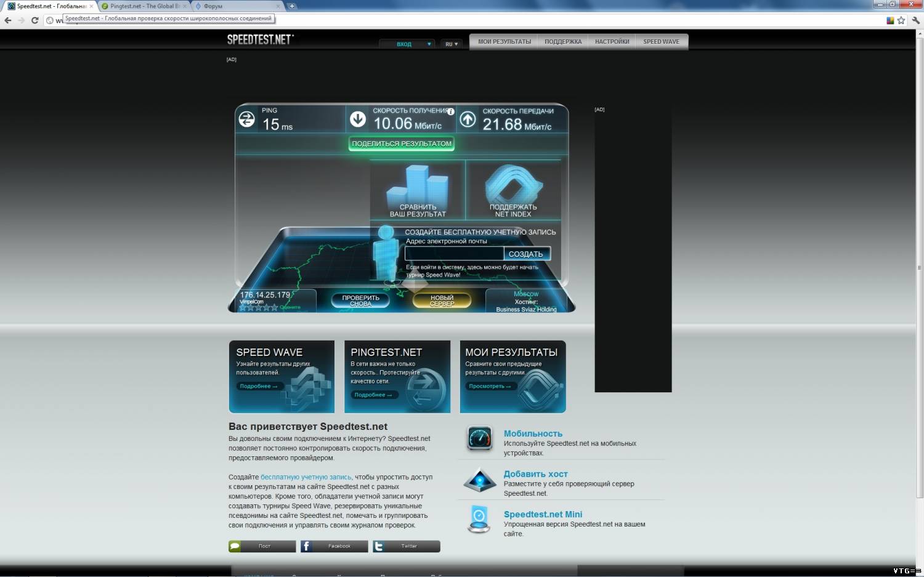This screenshot has height=577, width=924.
Task: Click the Business Sviaz Holding hosting text
Action: (x=526, y=309)
